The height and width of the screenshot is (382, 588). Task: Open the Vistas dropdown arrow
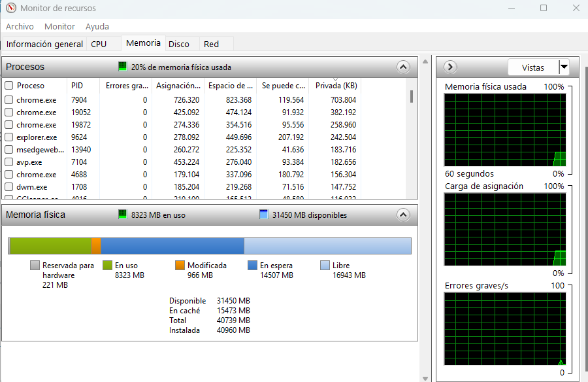click(x=564, y=67)
